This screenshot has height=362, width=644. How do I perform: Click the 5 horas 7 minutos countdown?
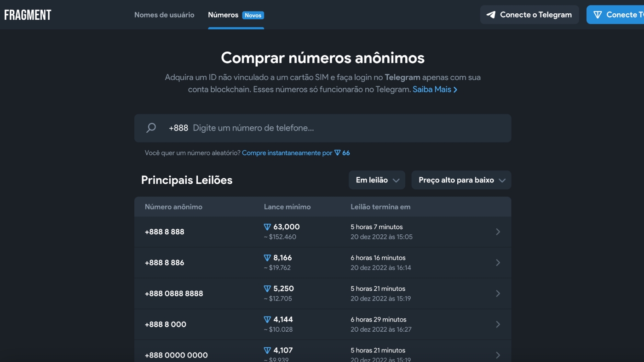377,227
